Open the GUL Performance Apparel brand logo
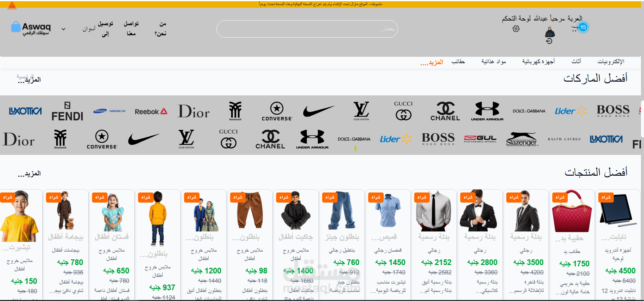The image size is (644, 301). pos(480,139)
